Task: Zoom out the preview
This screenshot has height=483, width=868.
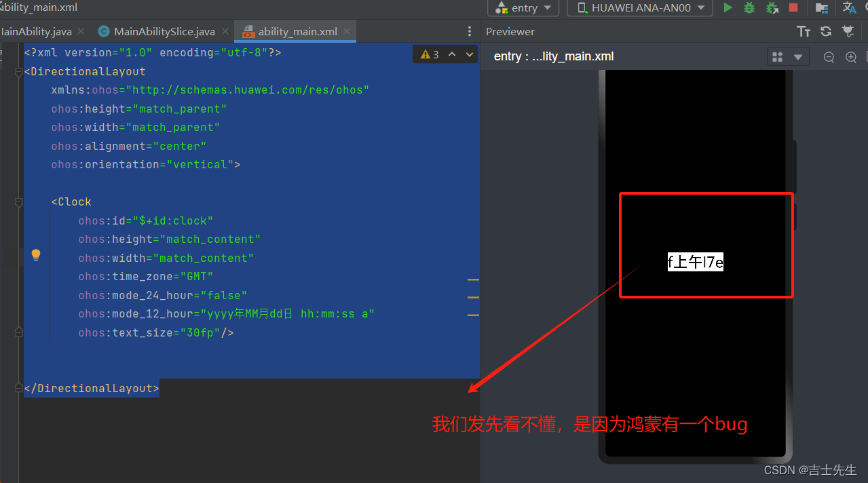Action: 829,58
